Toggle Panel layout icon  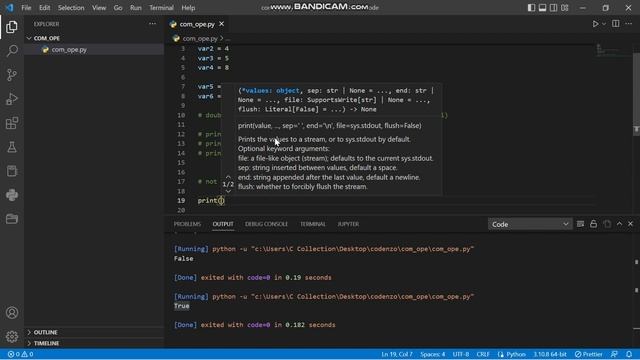tap(542, 8)
